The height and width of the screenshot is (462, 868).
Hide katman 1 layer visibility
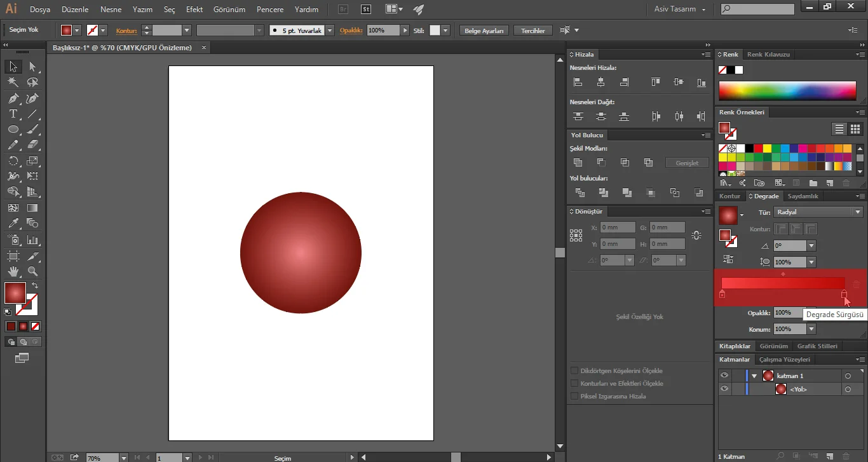pos(724,376)
